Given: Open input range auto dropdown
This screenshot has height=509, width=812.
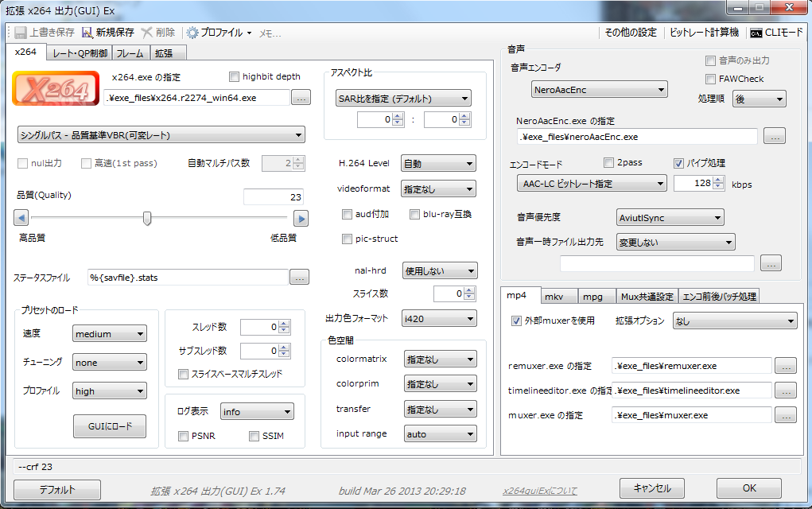Looking at the screenshot, I should [x=440, y=434].
